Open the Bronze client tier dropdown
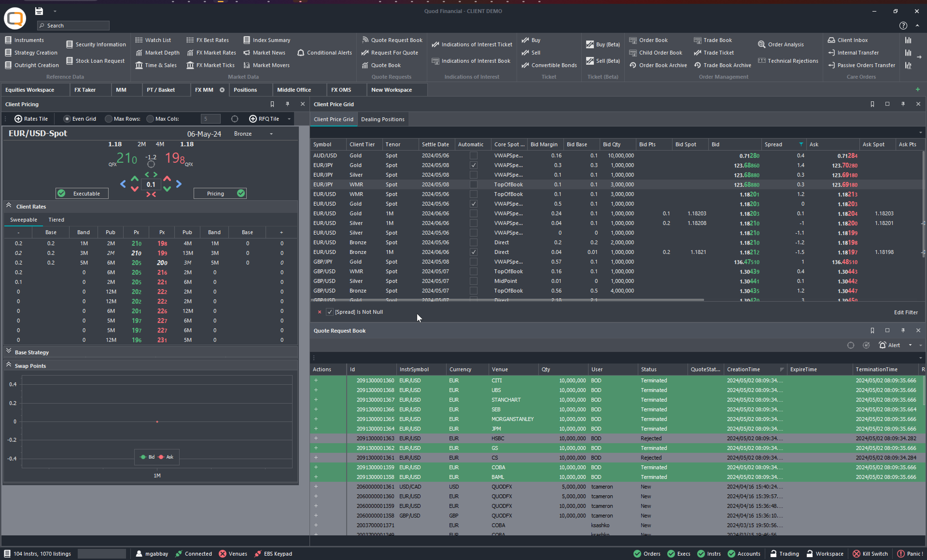 click(x=271, y=134)
